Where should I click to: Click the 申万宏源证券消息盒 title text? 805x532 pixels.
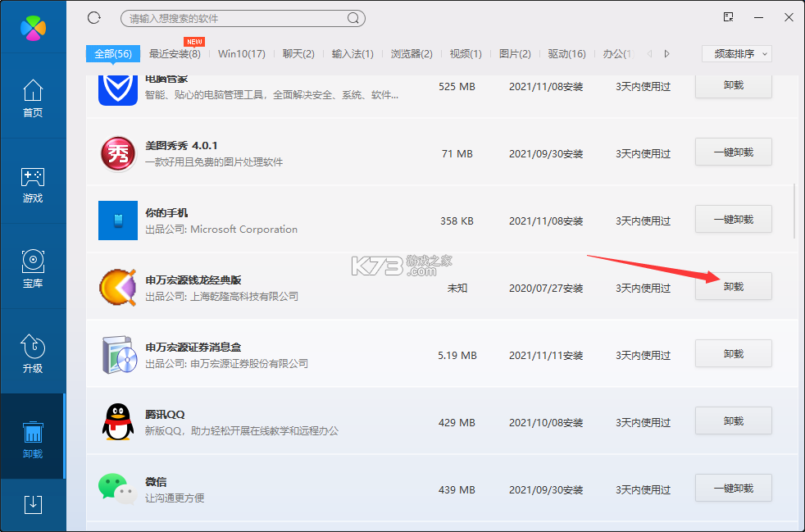pos(193,348)
